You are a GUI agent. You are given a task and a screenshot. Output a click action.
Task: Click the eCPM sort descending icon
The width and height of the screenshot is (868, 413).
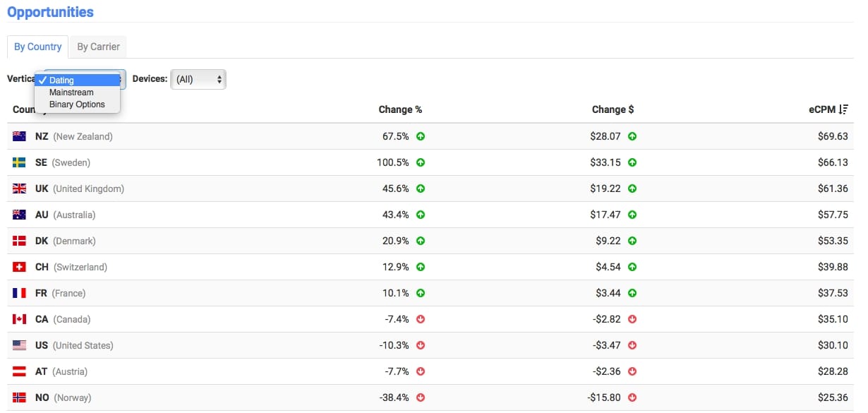[843, 109]
